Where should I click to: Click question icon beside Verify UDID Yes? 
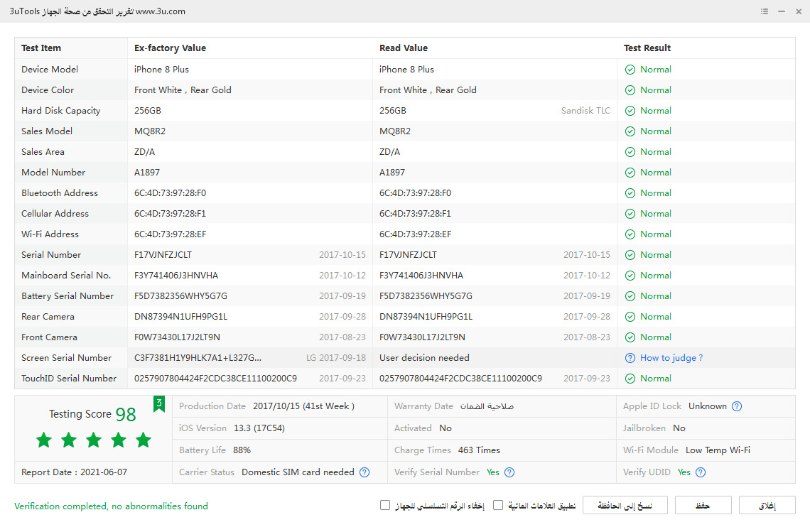[x=701, y=472]
